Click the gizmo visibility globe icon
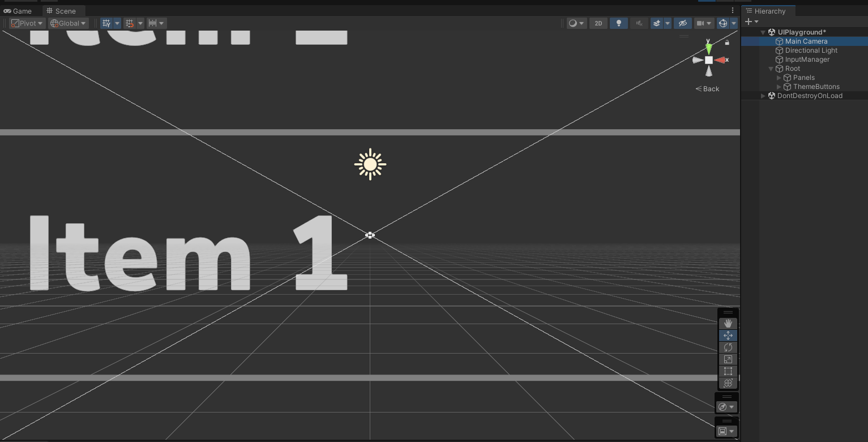This screenshot has height=442, width=868. (x=723, y=23)
